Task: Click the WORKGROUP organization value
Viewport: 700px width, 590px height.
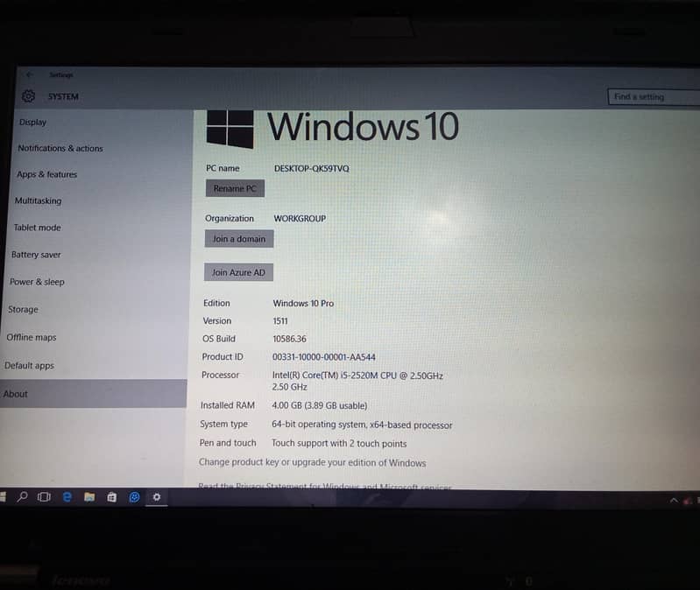Action: click(300, 219)
